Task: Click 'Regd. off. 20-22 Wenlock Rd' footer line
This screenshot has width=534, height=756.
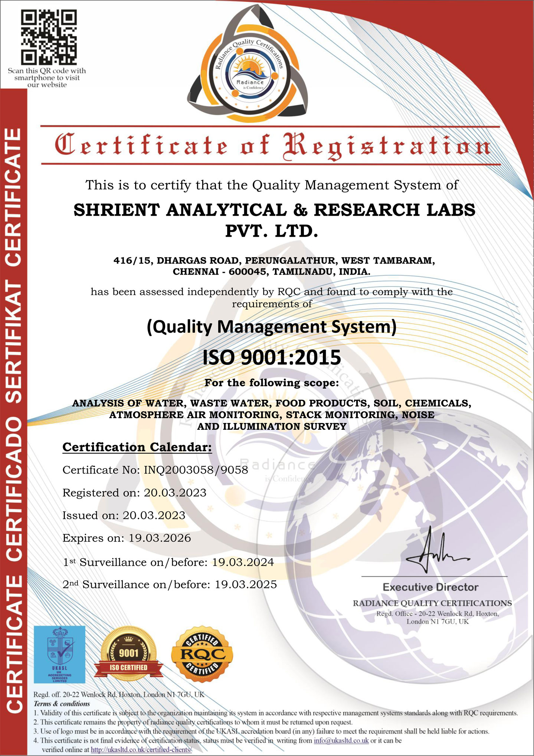Action: (119, 694)
